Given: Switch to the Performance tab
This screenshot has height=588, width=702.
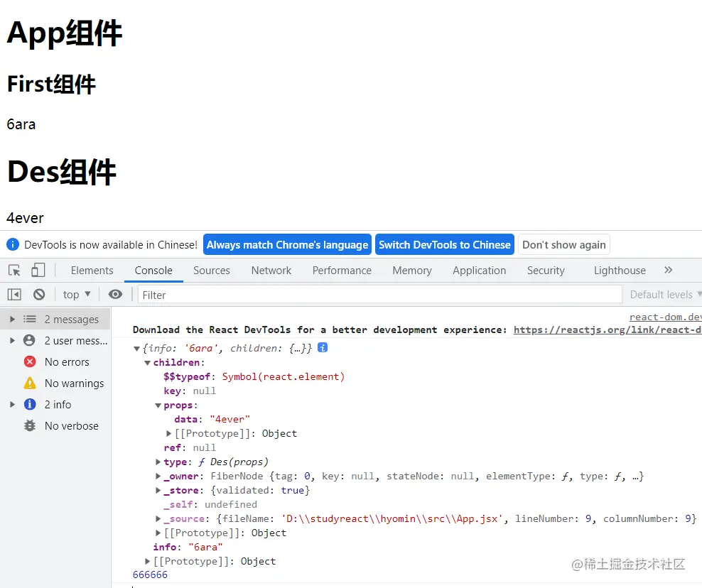Looking at the screenshot, I should tap(342, 271).
